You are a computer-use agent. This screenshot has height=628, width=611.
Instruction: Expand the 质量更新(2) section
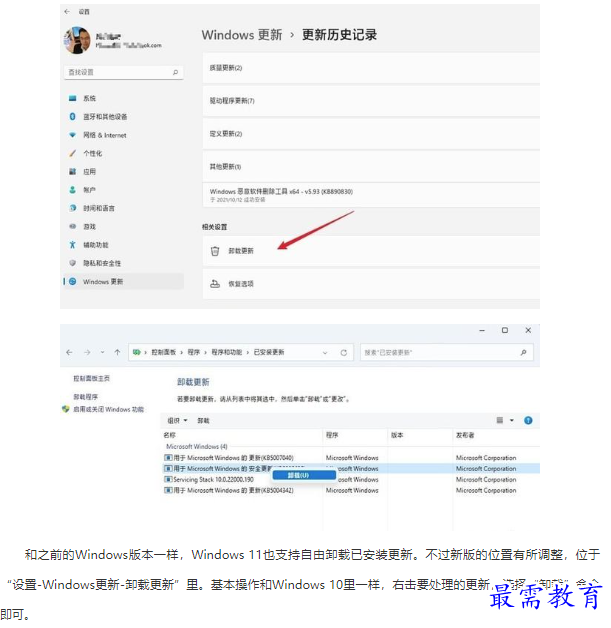371,68
